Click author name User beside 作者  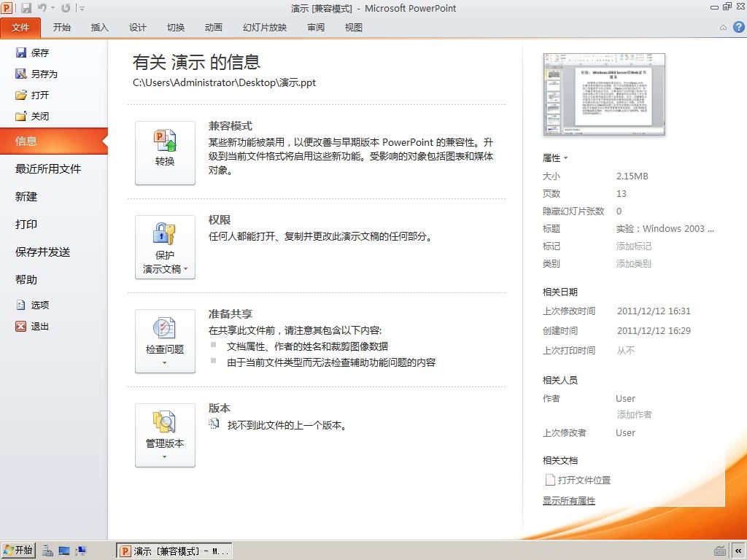pyautogui.click(x=625, y=399)
